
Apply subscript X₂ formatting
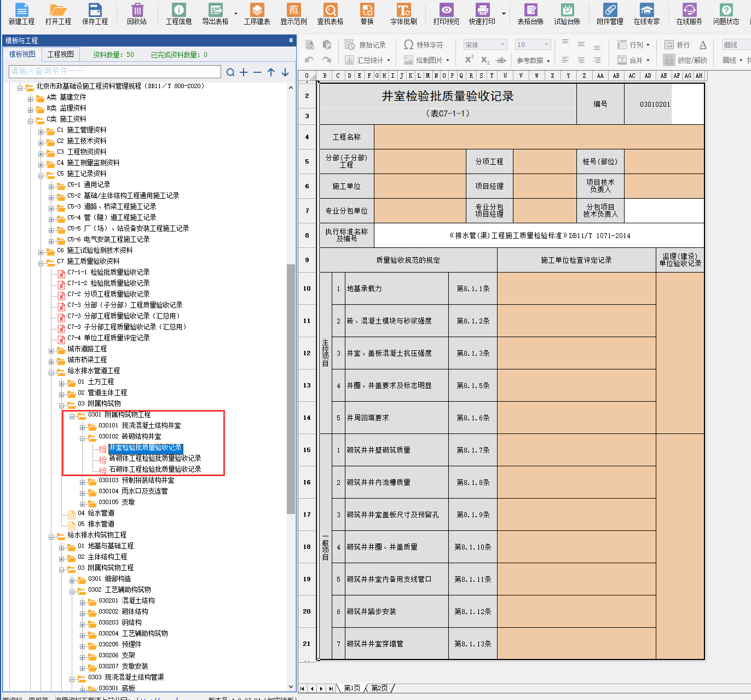pyautogui.click(x=485, y=60)
